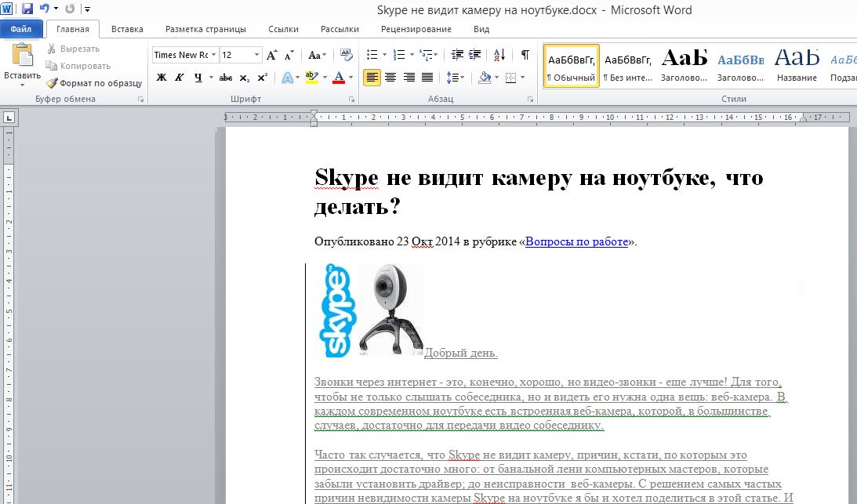This screenshot has width=857, height=504.
Task: Center align the paragraph
Action: (x=390, y=78)
